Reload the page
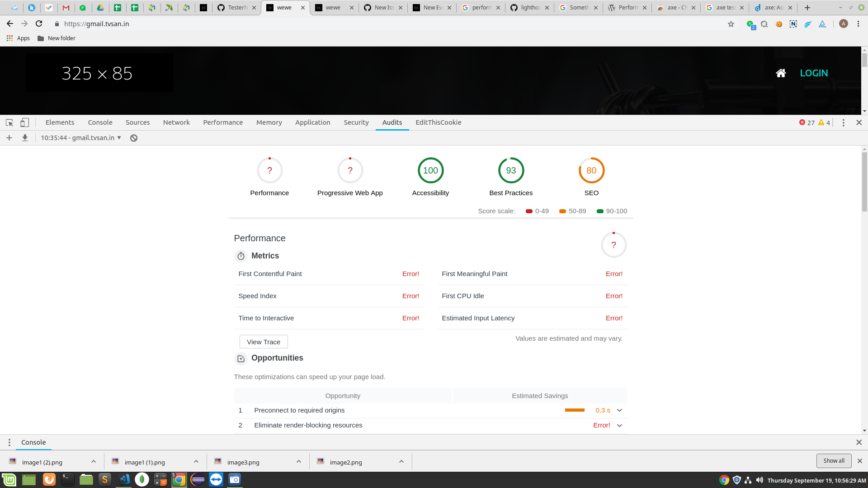The width and height of the screenshot is (868, 488). [x=39, y=23]
